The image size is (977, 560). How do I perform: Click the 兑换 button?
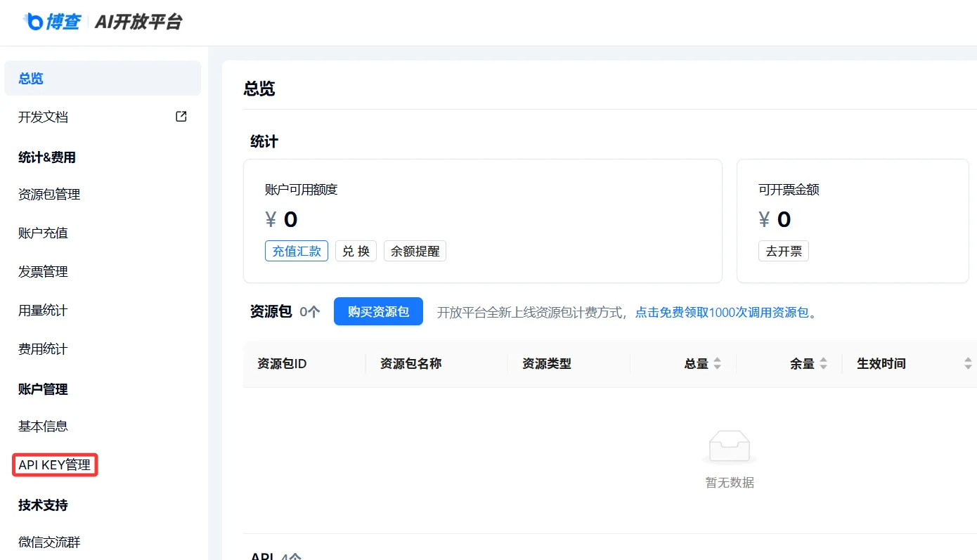click(x=356, y=251)
